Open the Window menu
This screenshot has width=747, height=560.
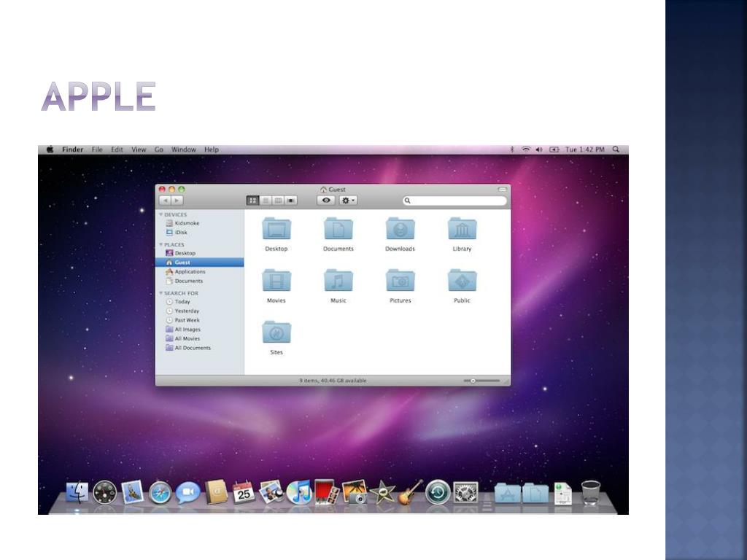pyautogui.click(x=183, y=149)
